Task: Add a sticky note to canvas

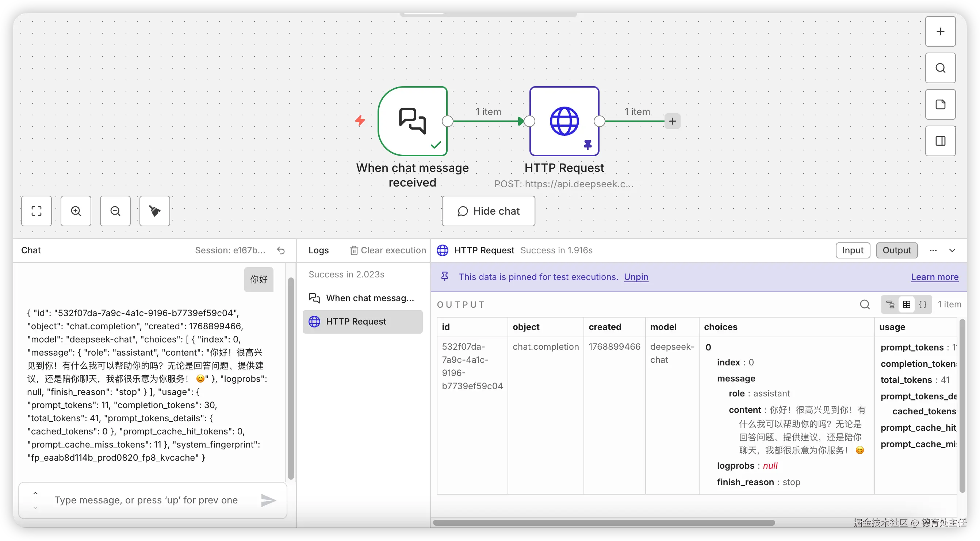Action: 940,105
